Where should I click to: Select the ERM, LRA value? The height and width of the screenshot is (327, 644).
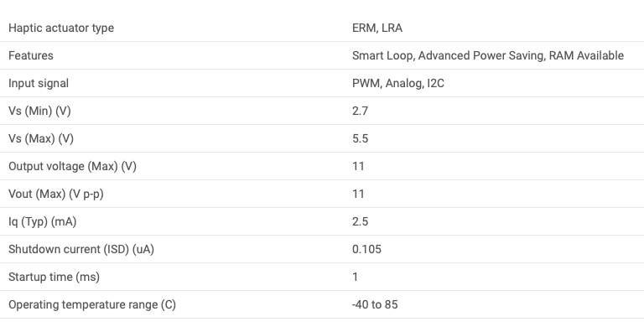click(377, 28)
